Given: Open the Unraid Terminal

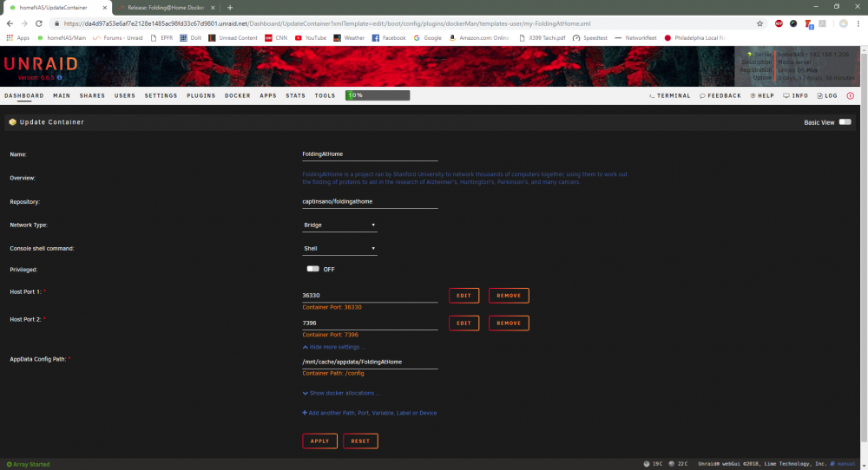Looking at the screenshot, I should 669,95.
